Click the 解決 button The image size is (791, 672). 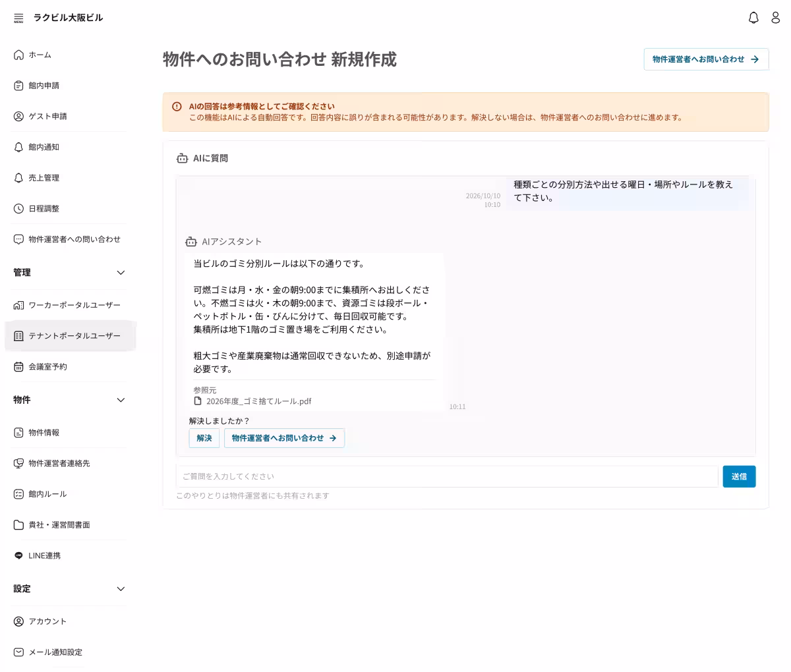point(204,438)
